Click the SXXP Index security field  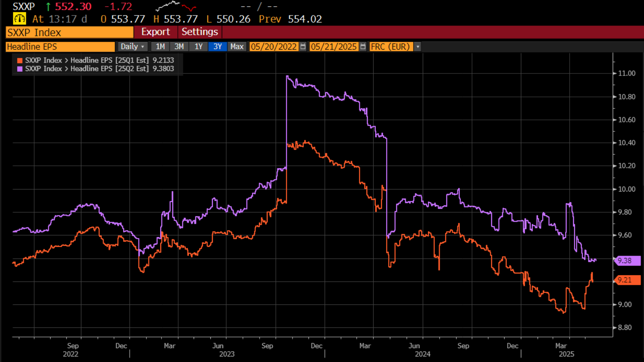(x=69, y=32)
